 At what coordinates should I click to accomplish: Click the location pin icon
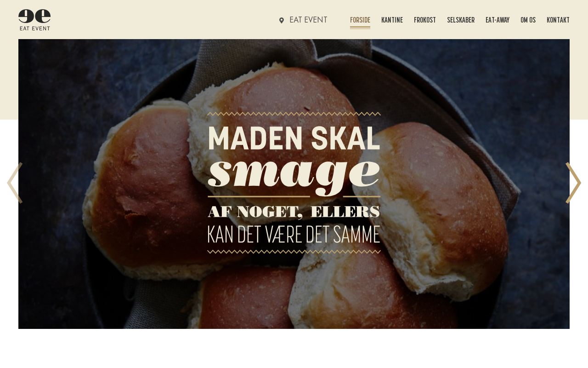pos(282,20)
